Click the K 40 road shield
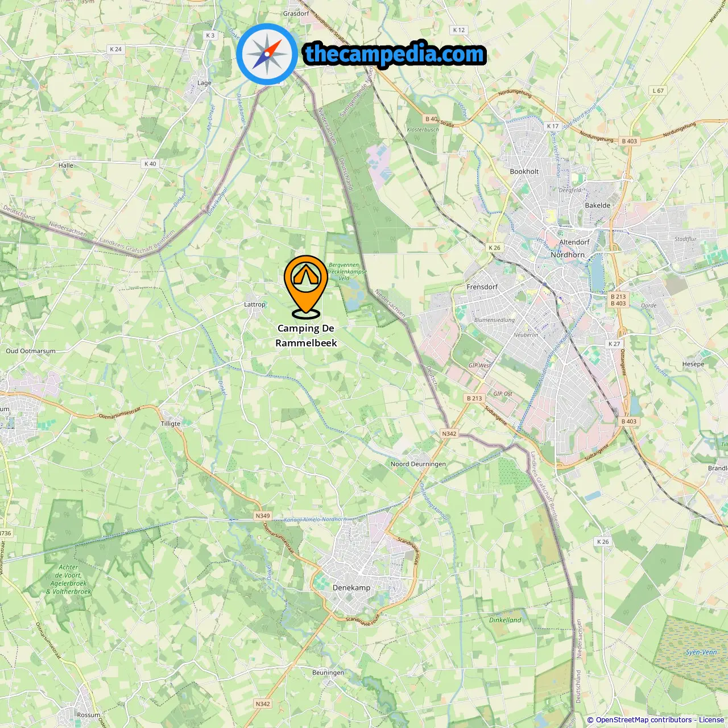 [150, 163]
